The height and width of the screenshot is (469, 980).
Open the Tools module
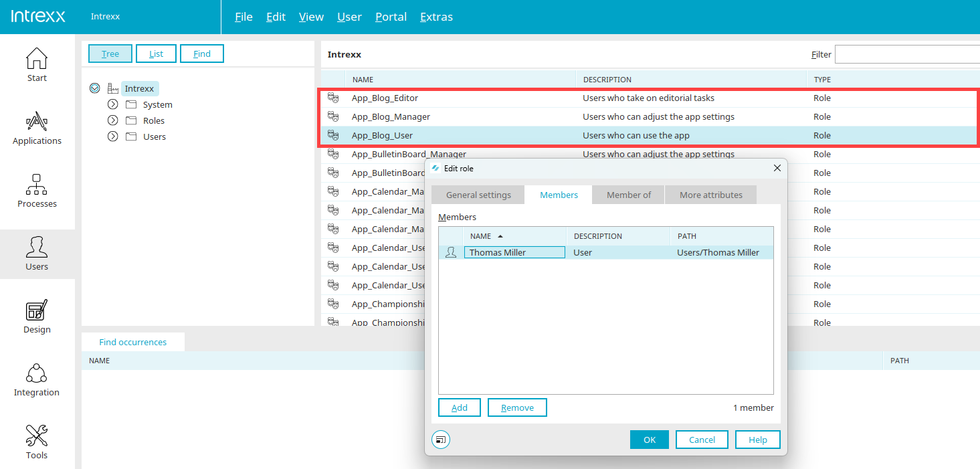click(37, 442)
